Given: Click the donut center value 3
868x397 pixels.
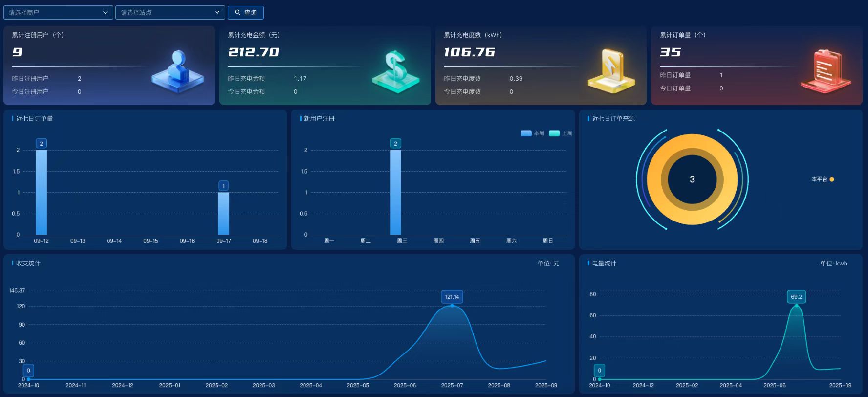Looking at the screenshot, I should tap(692, 179).
